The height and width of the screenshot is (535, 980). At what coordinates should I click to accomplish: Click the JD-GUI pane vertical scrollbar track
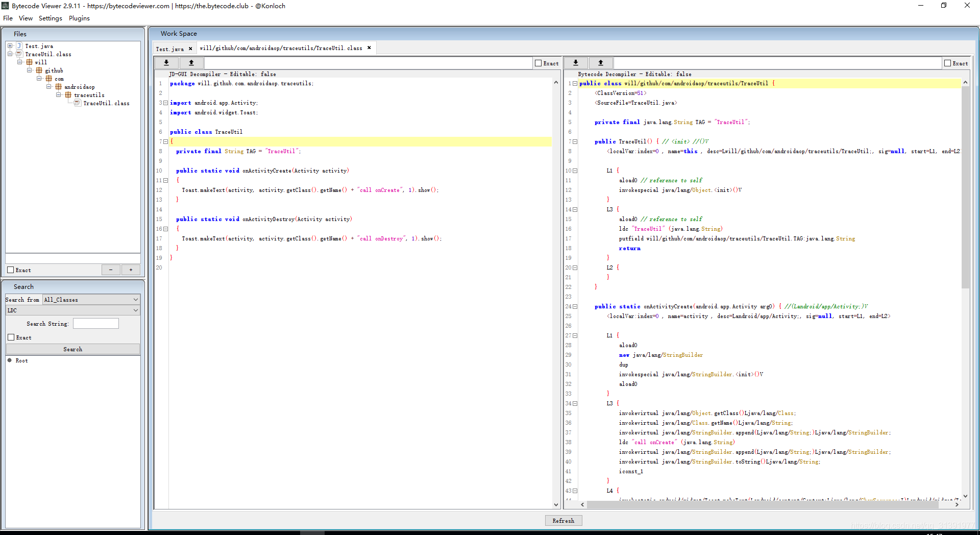556,293
